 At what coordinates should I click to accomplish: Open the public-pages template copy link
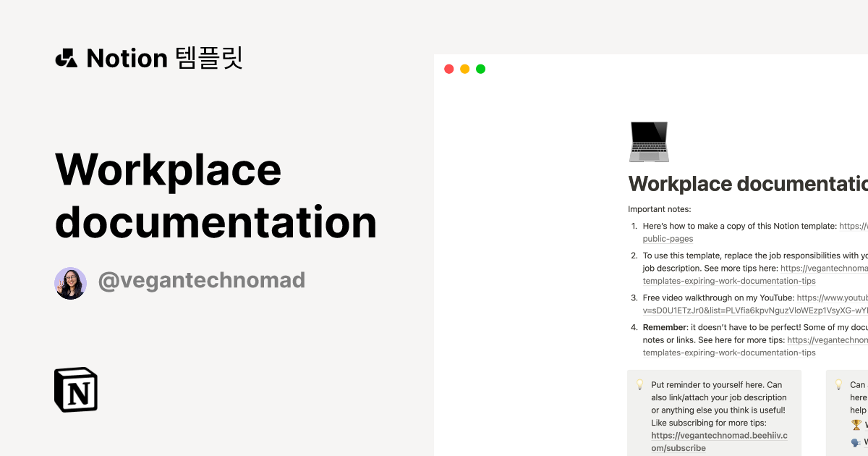[x=668, y=238]
